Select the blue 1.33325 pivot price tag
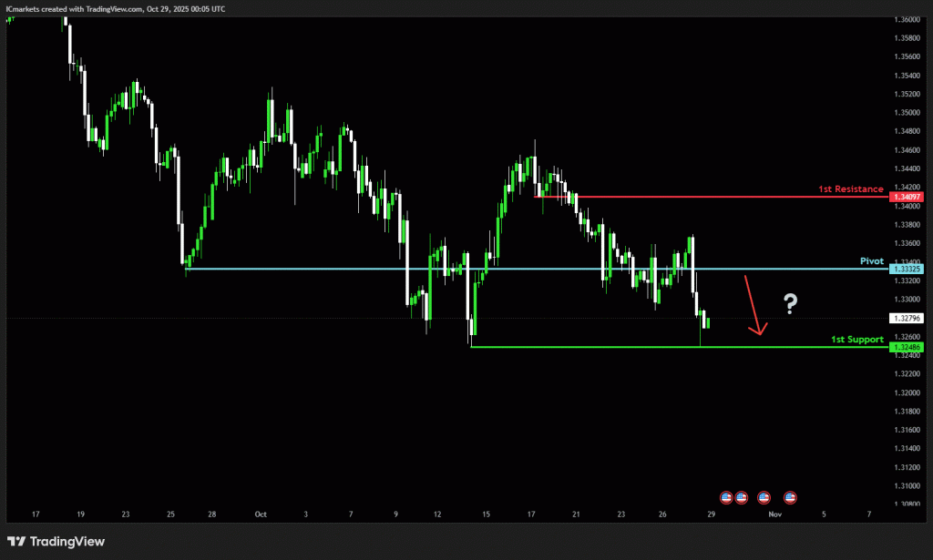 [908, 269]
